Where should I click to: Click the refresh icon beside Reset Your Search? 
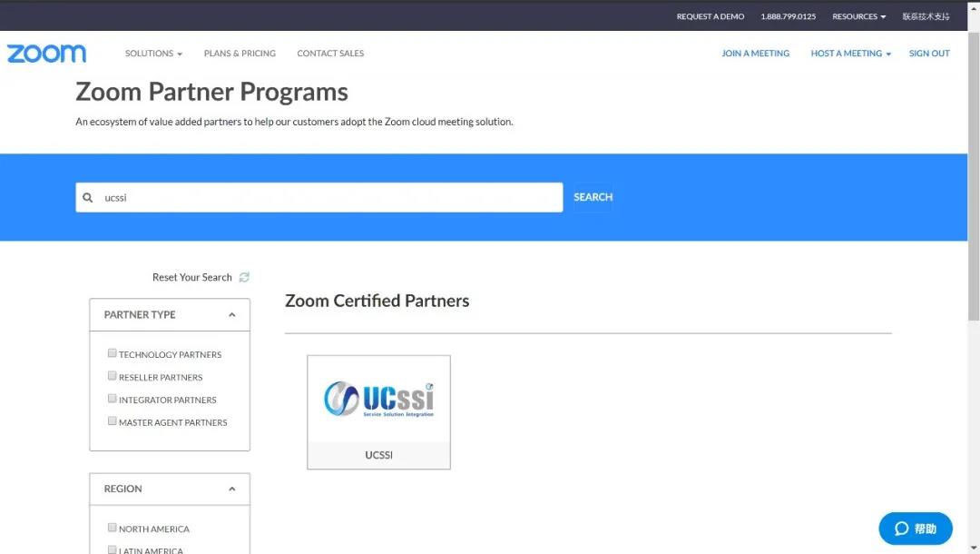pyautogui.click(x=244, y=277)
